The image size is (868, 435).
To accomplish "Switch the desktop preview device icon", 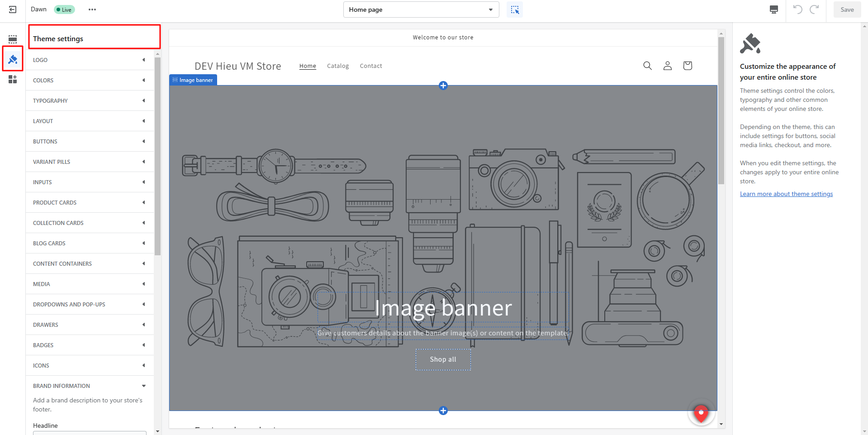I will [774, 10].
